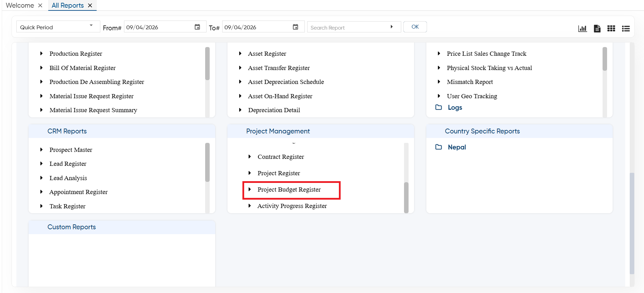Screen dimensions: 644x293
Task: Expand Prospect Master arrow
Action: (41, 149)
